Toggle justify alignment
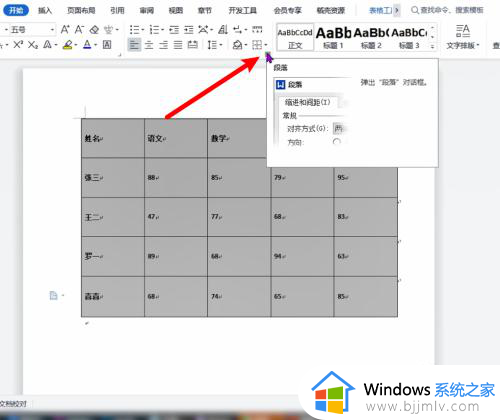The height and width of the screenshot is (420, 500). click(178, 45)
